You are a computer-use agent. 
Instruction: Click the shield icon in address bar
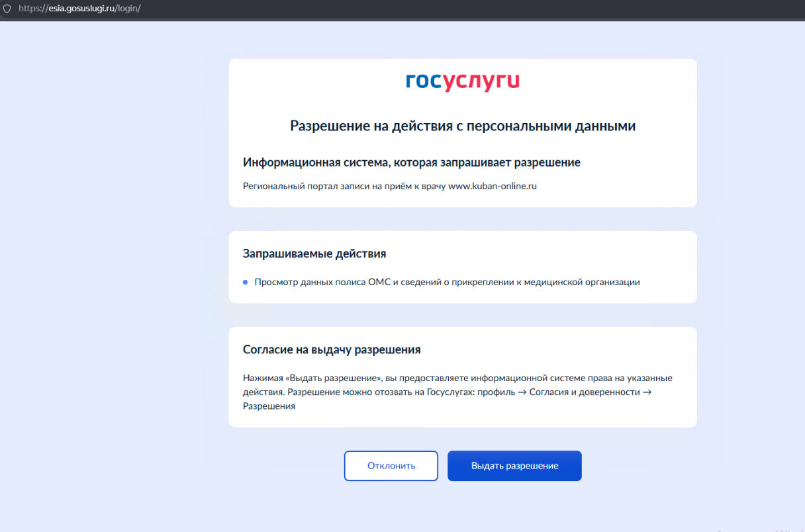coord(7,9)
